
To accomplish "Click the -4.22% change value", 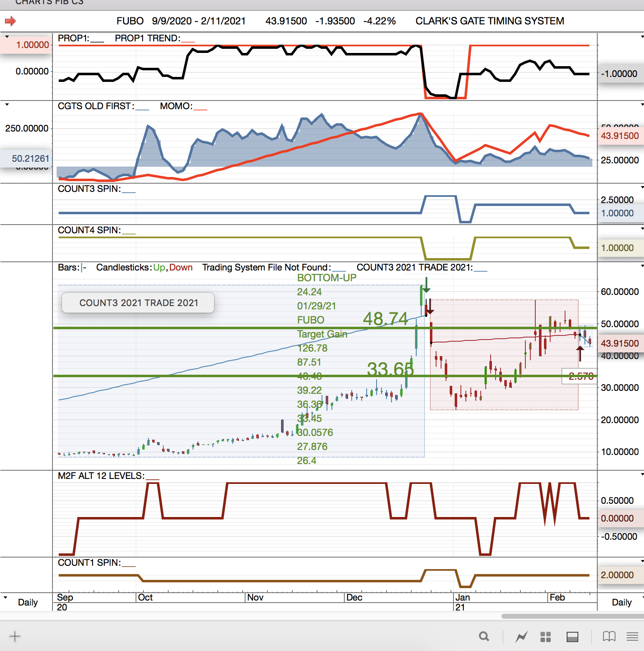I will tap(379, 21).
